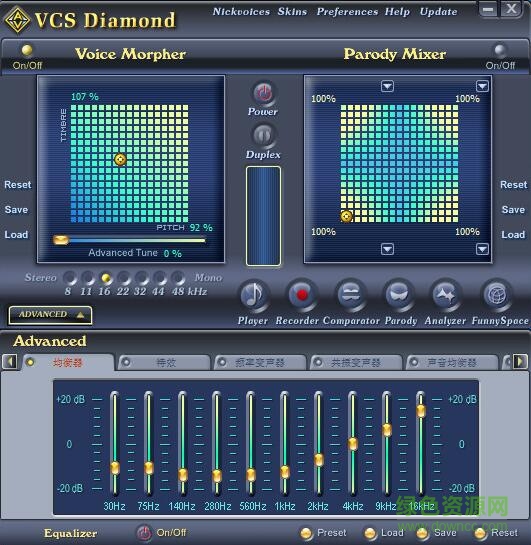The width and height of the screenshot is (531, 545).
Task: Open the Preferences menu
Action: point(347,12)
